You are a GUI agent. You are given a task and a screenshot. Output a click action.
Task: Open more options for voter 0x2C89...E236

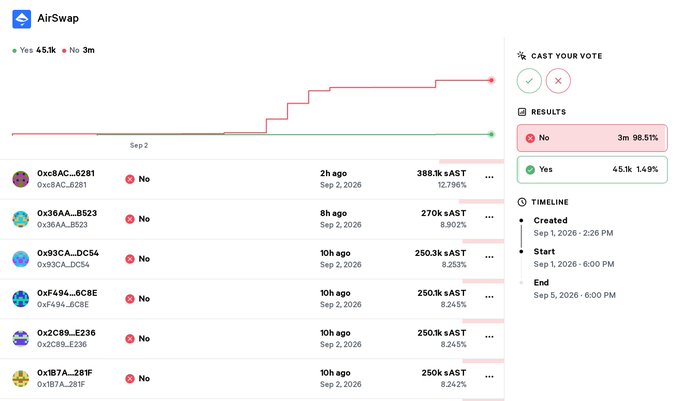[489, 337]
